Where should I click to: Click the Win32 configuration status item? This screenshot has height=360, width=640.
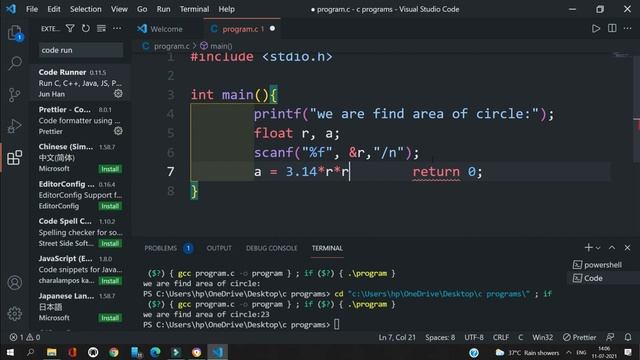pyautogui.click(x=542, y=337)
